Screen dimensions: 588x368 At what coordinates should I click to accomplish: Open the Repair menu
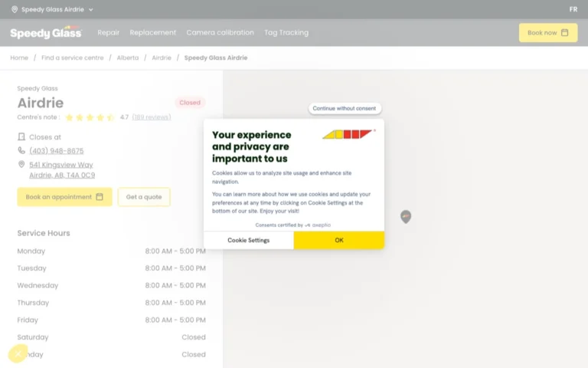click(109, 33)
